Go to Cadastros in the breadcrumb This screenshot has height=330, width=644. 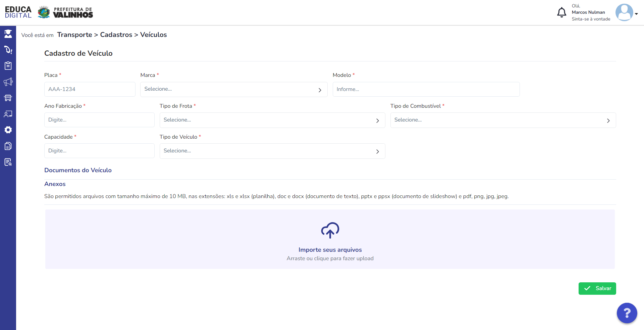tap(116, 35)
